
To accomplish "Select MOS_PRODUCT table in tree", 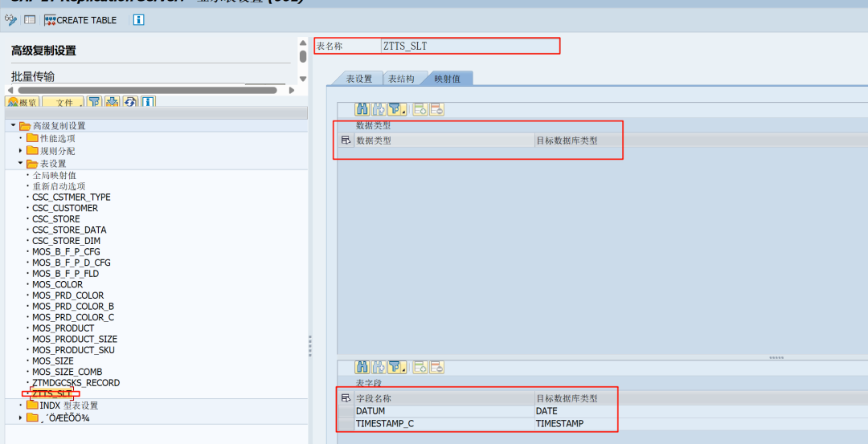I will (63, 328).
